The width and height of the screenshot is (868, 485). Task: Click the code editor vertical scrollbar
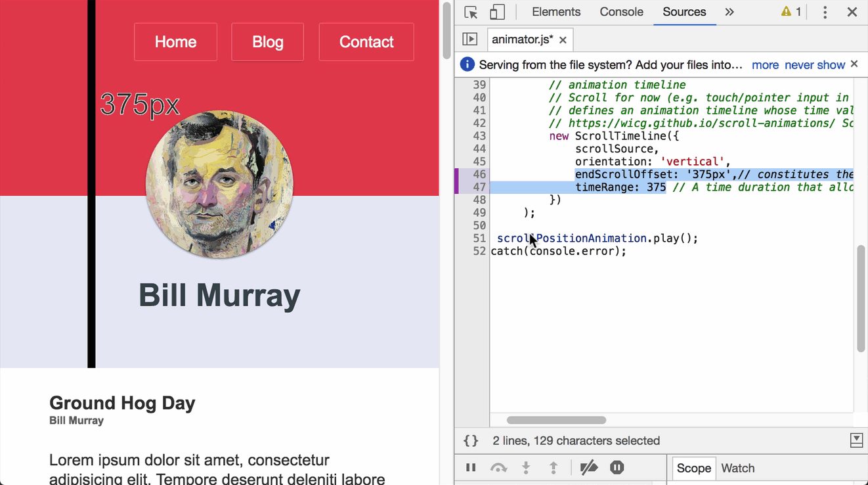(861, 299)
